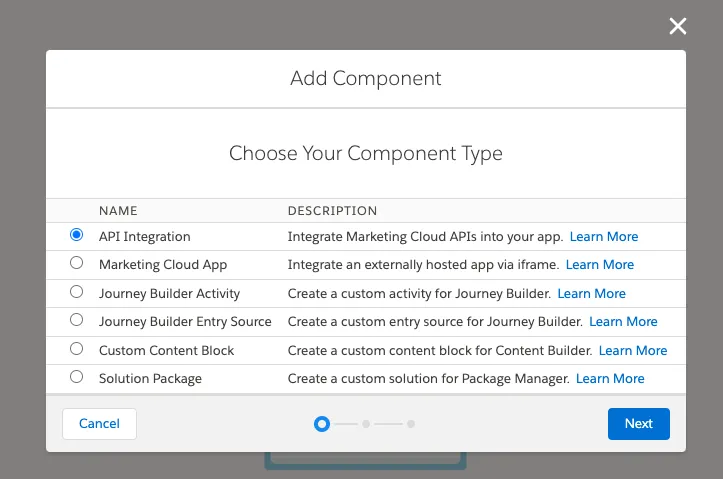
Task: Click the Solution Package name text
Action: (150, 378)
